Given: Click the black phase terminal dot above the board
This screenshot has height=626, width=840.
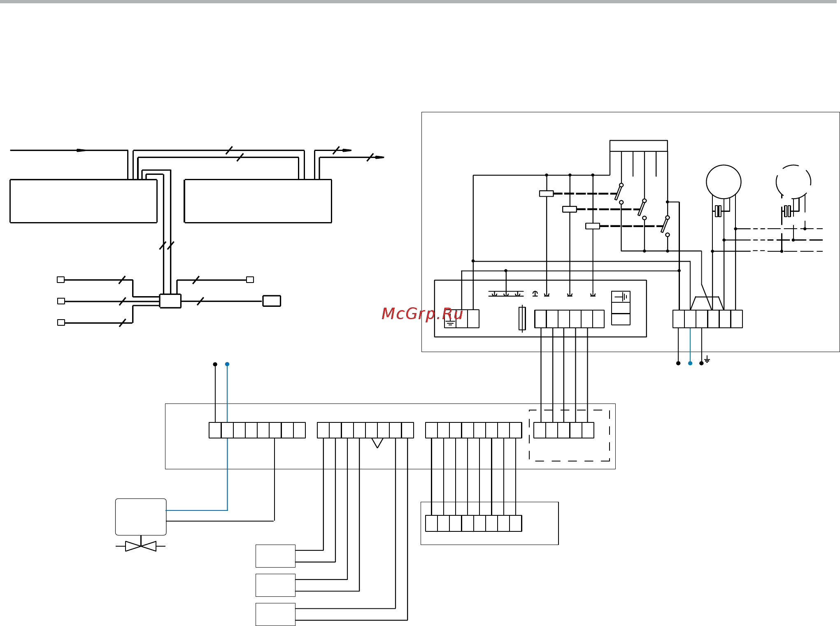Looking at the screenshot, I should point(215,364).
